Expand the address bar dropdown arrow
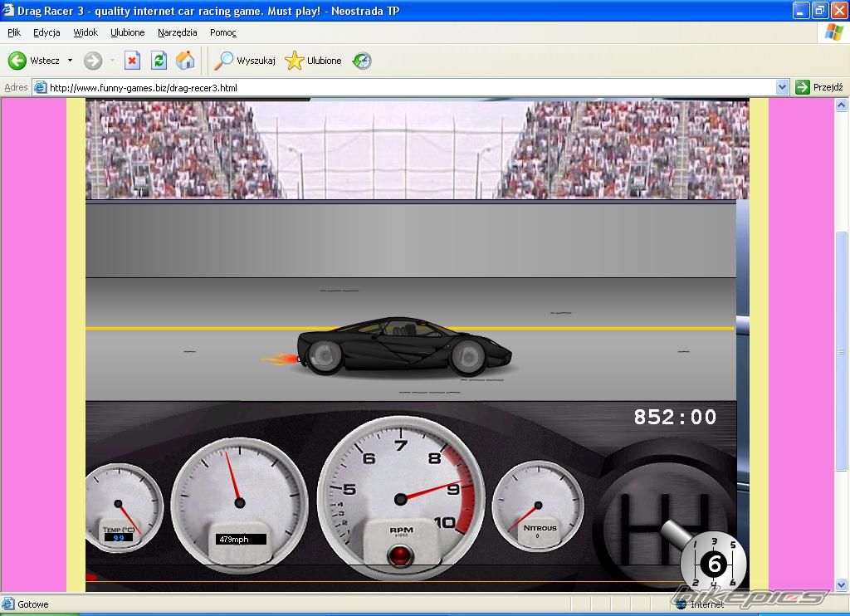Viewport: 850px width, 616px height. click(x=782, y=87)
